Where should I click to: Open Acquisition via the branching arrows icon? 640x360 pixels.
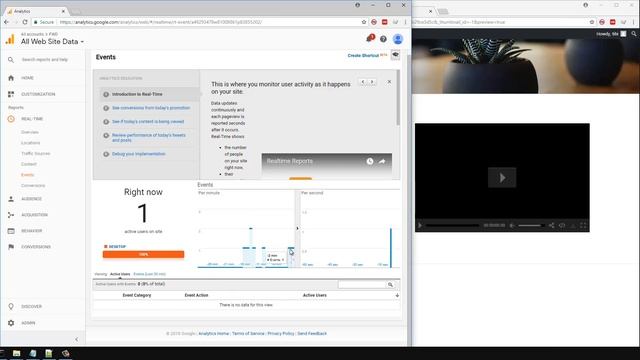[11, 215]
